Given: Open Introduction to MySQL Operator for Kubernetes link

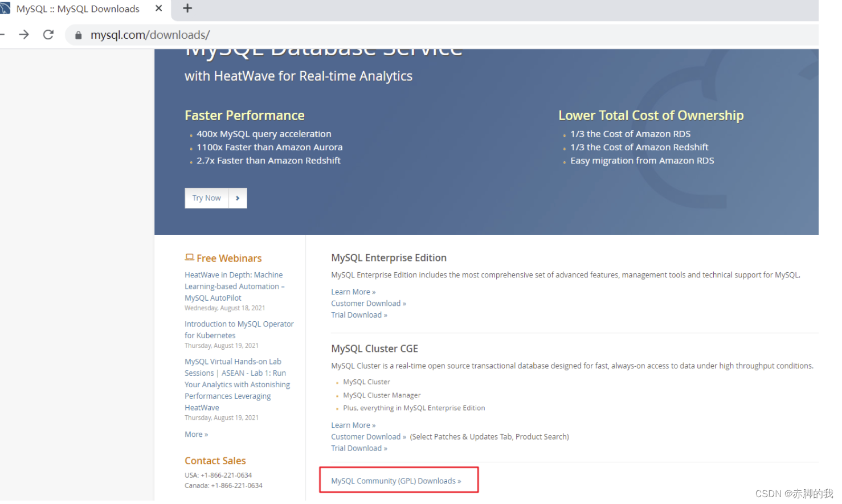Looking at the screenshot, I should pyautogui.click(x=239, y=330).
